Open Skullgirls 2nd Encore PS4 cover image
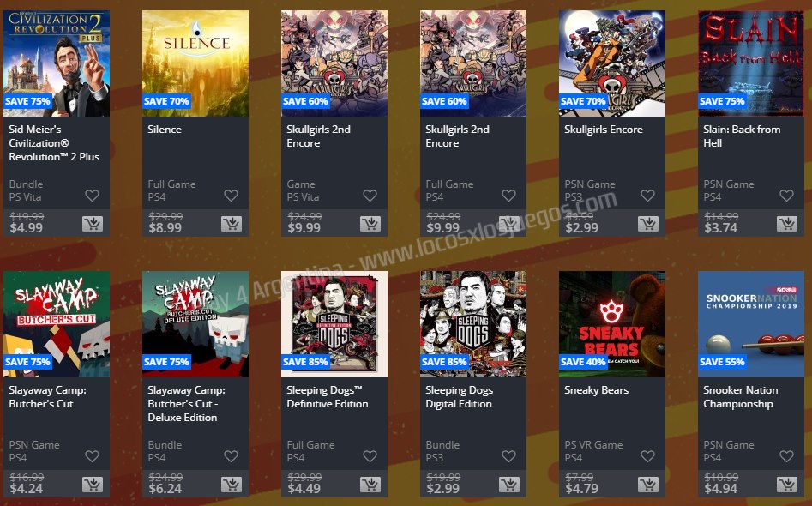This screenshot has width=812, height=506. click(x=473, y=63)
